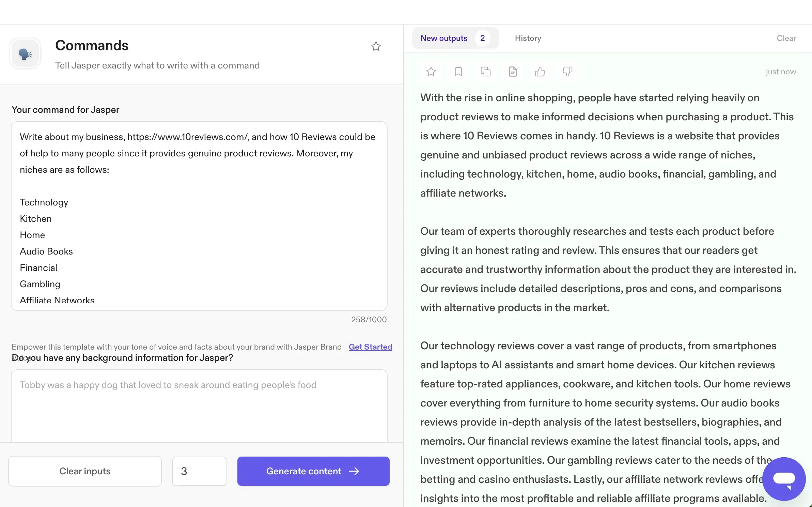Bookmark the generated output
812x507 pixels.
458,72
